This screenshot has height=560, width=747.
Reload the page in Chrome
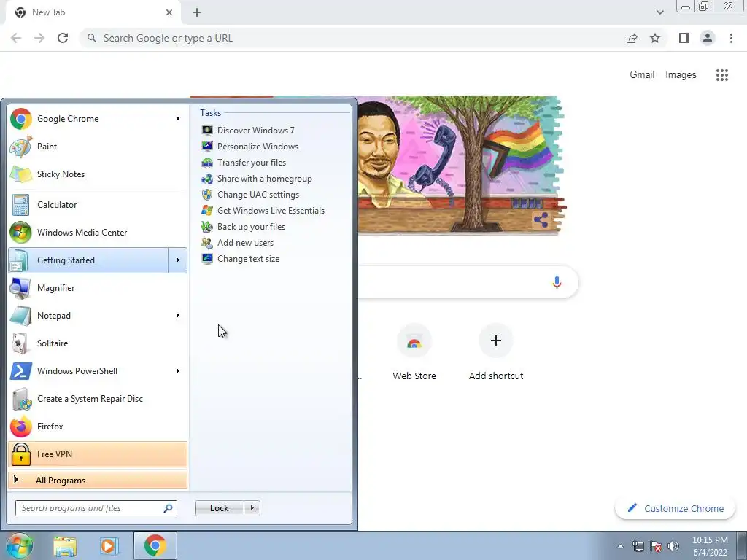[x=63, y=38]
